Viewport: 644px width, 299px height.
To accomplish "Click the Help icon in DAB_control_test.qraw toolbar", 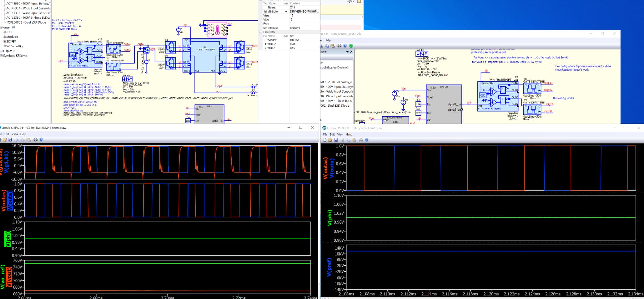I will click(x=367, y=140).
